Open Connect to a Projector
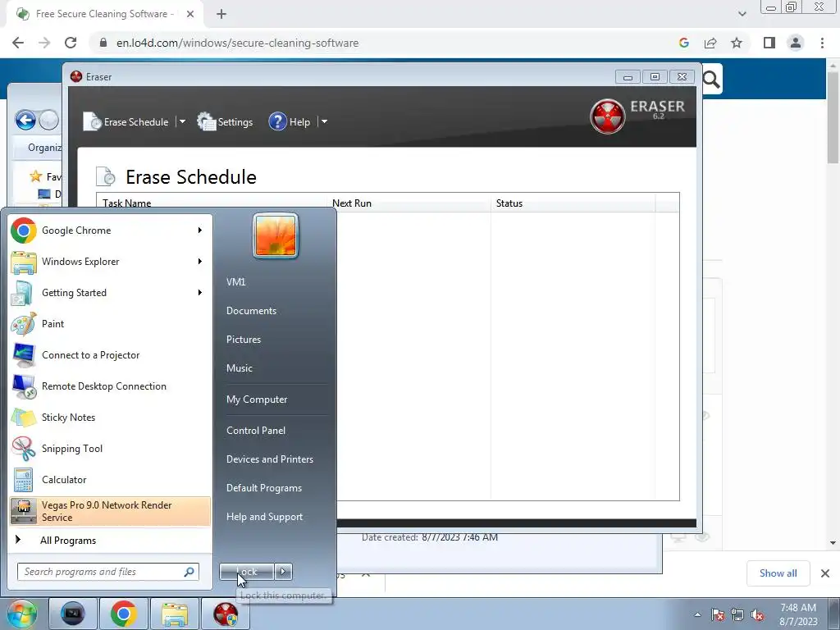Screen dimensions: 840x630 [x=110, y=354]
